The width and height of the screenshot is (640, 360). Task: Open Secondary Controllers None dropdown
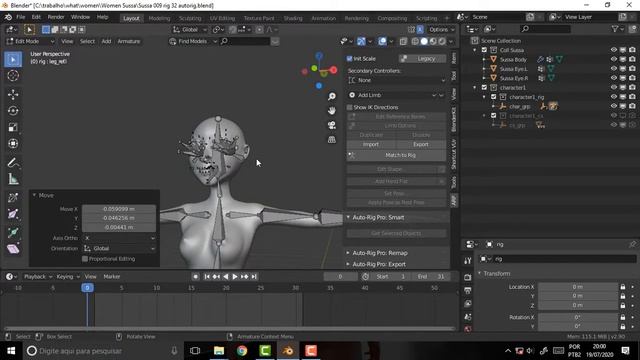396,80
